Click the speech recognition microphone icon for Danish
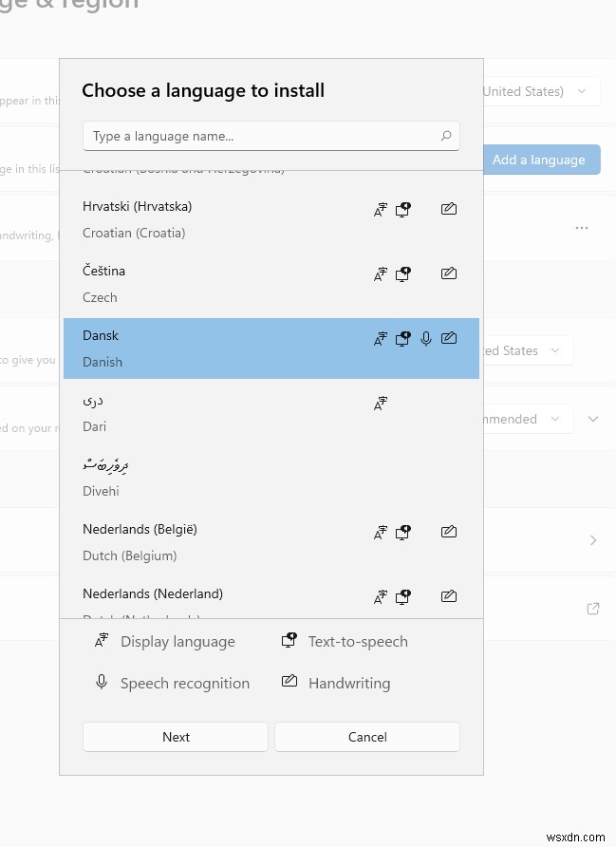The image size is (616, 847). tap(426, 338)
